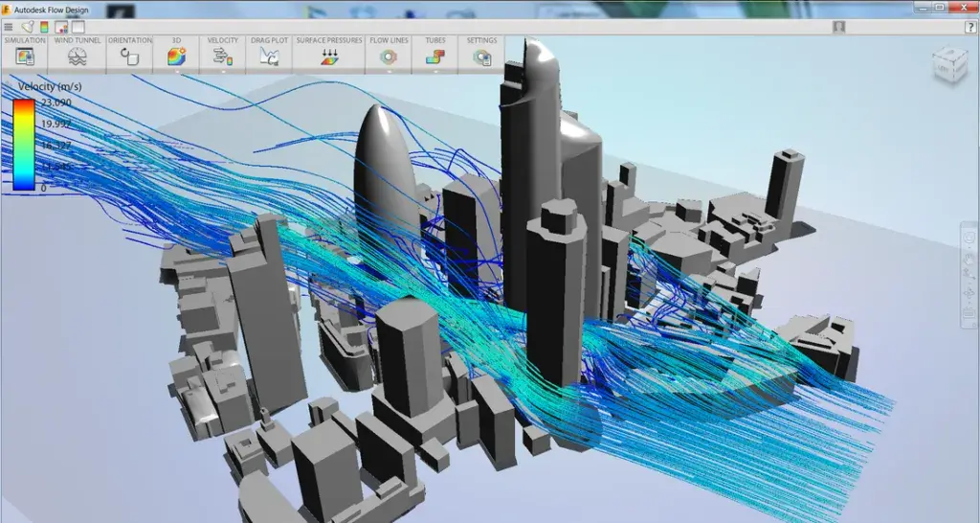Viewport: 980px width, 523px height.
Task: Toggle the Tubes flow display
Action: tap(434, 57)
